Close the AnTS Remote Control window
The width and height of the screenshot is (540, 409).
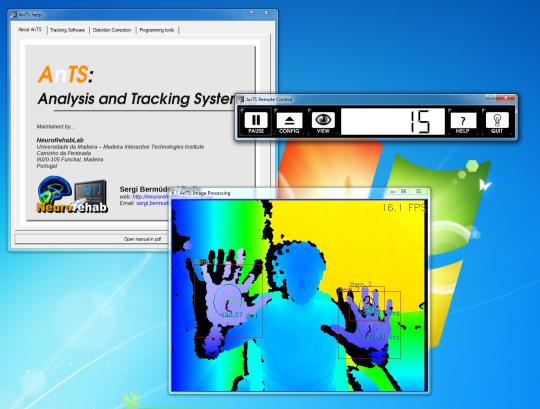point(506,98)
